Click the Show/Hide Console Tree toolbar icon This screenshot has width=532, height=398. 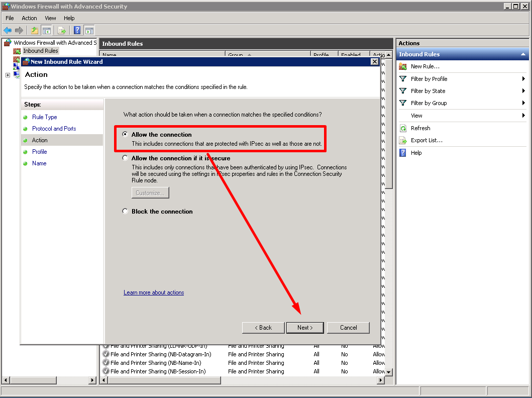[x=47, y=30]
